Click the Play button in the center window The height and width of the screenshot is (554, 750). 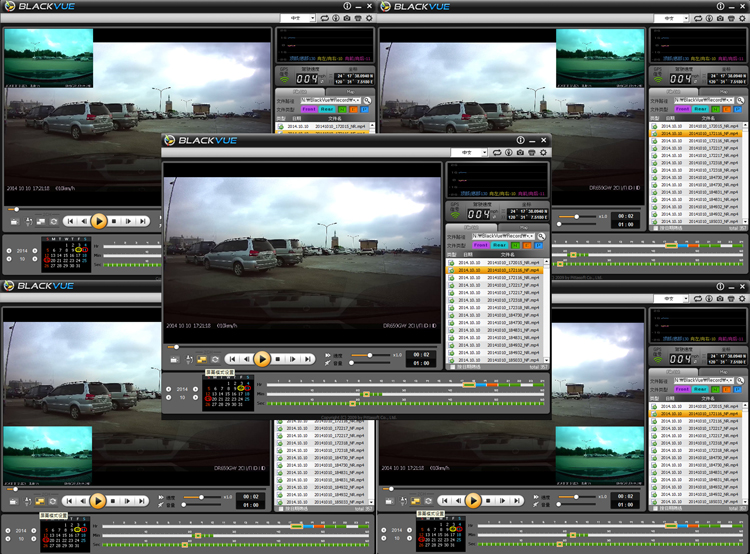(261, 358)
